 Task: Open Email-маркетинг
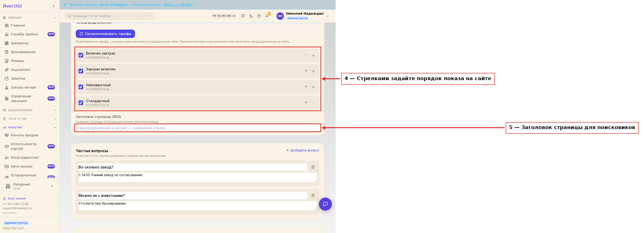30,158
